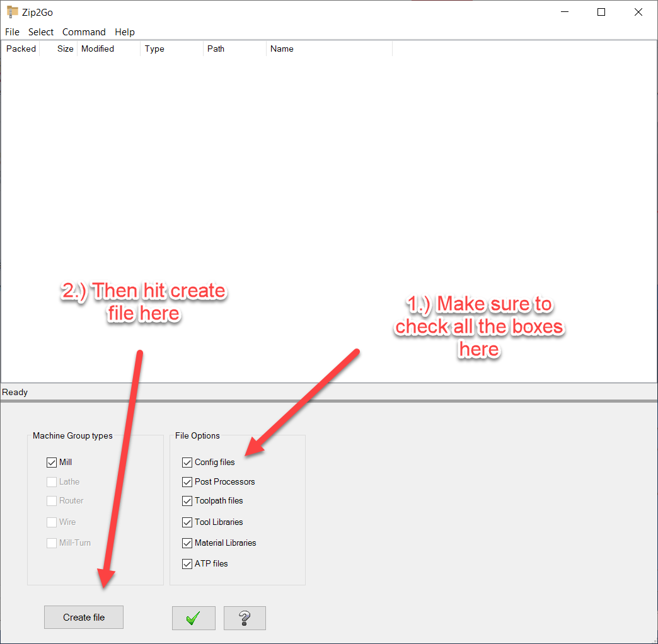Sort by the Path column header
This screenshot has width=658, height=644.
click(234, 49)
